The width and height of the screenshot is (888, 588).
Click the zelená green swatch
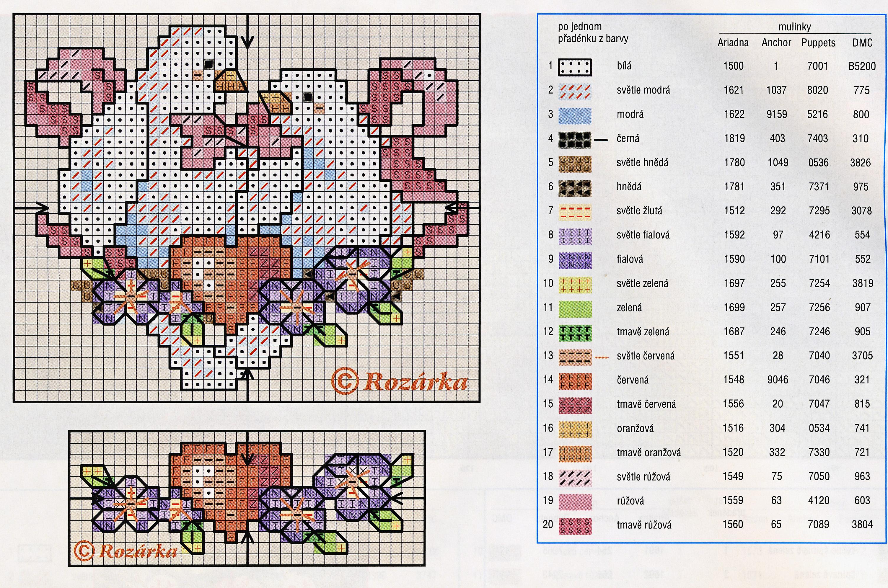[575, 309]
